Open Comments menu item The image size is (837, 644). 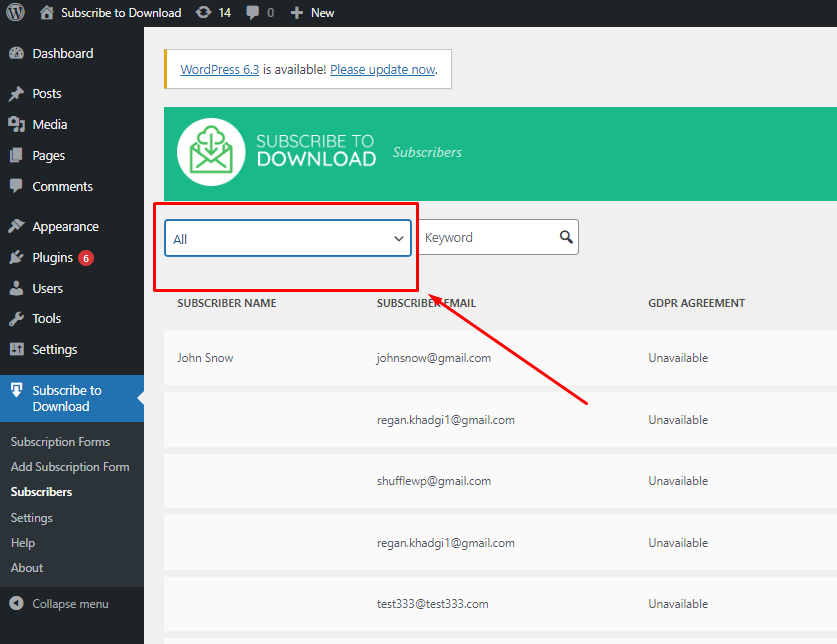pyautogui.click(x=62, y=186)
